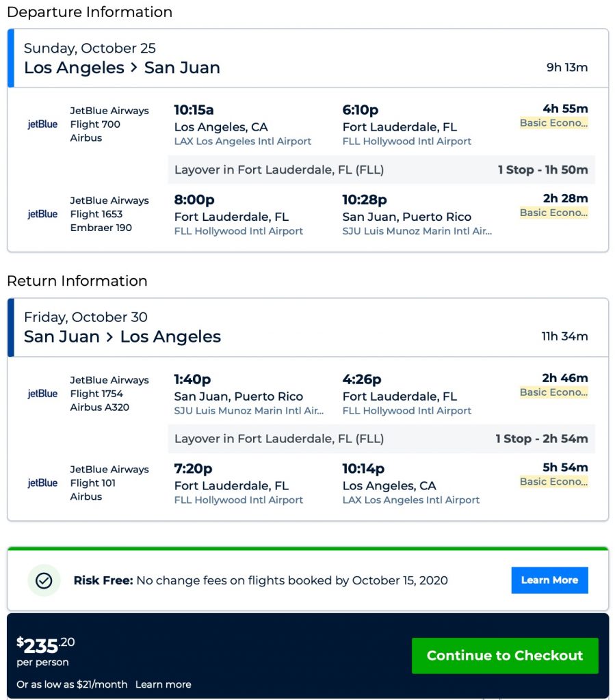This screenshot has height=700, width=615.
Task: Select the San Juan > Los Angeles header
Action: point(122,337)
